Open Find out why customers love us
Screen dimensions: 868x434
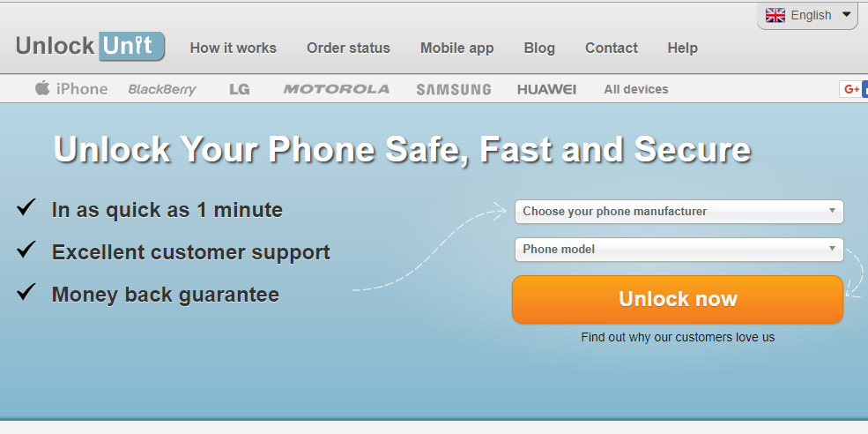[678, 337]
